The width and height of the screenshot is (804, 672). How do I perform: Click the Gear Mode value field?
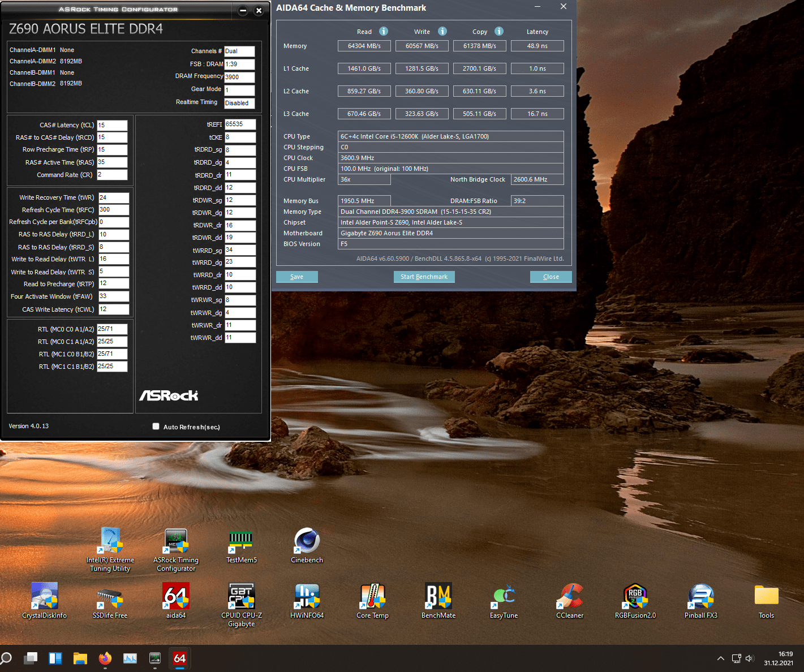[239, 90]
